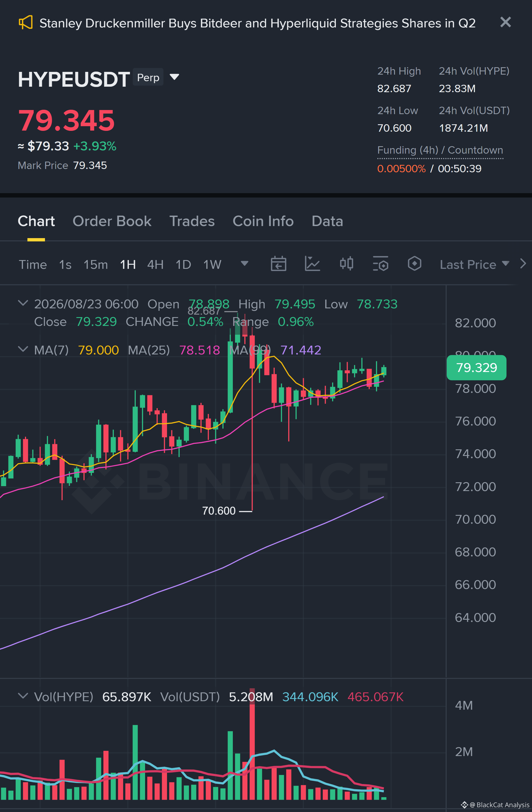Collapse the MA indicator legend
The width and height of the screenshot is (532, 812).
23,349
